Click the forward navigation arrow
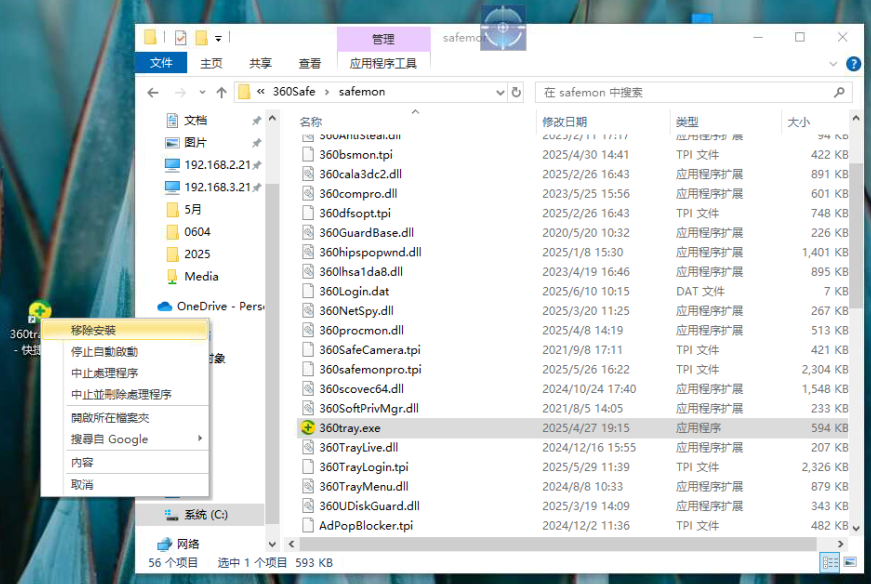This screenshot has width=871, height=584. tap(180, 92)
